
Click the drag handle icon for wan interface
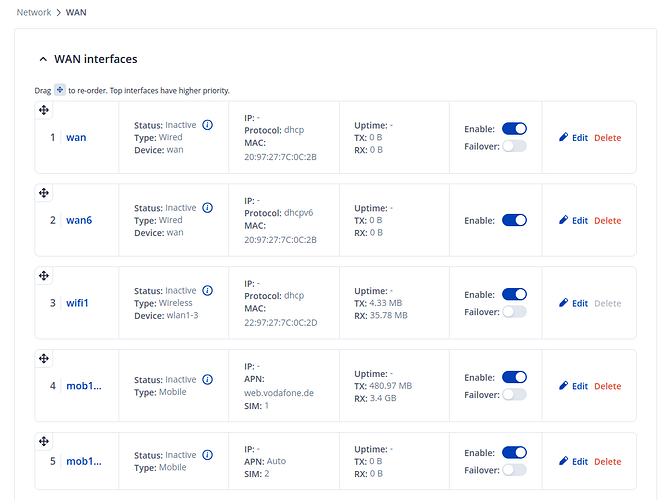(x=44, y=110)
